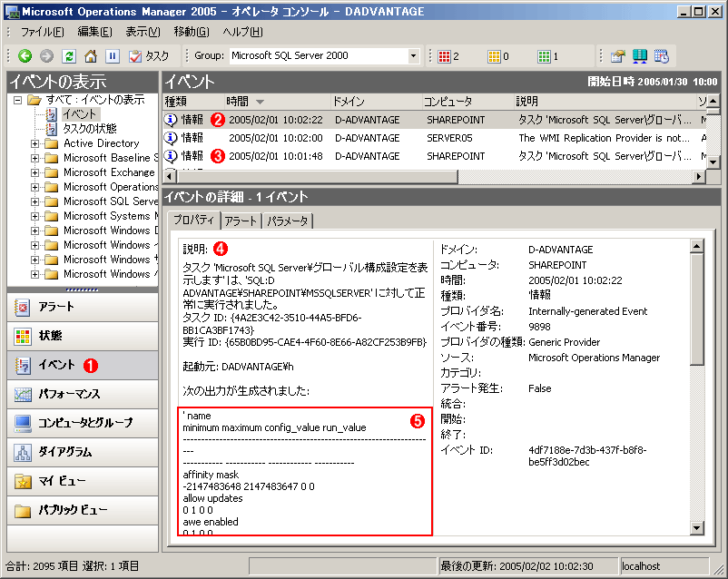Go to Home via house icon
This screenshot has width=728, height=579.
click(91, 56)
